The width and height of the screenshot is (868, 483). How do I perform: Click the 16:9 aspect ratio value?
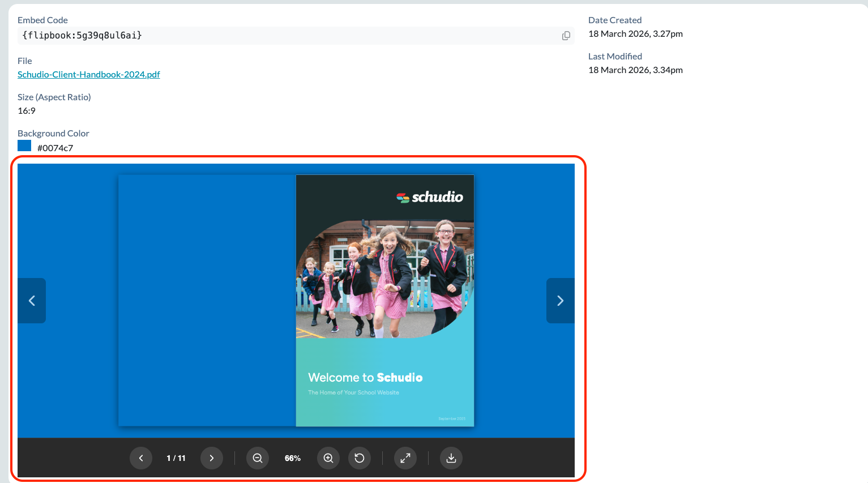[x=27, y=110]
